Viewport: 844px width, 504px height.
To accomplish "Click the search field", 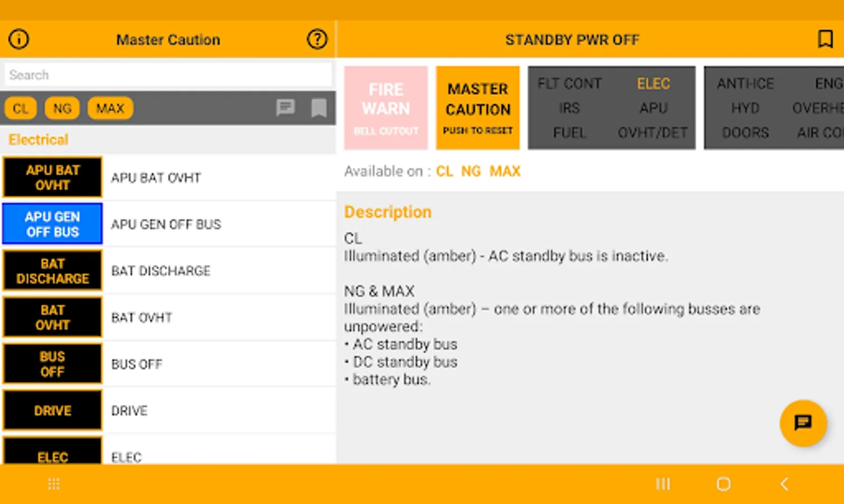I will click(168, 74).
